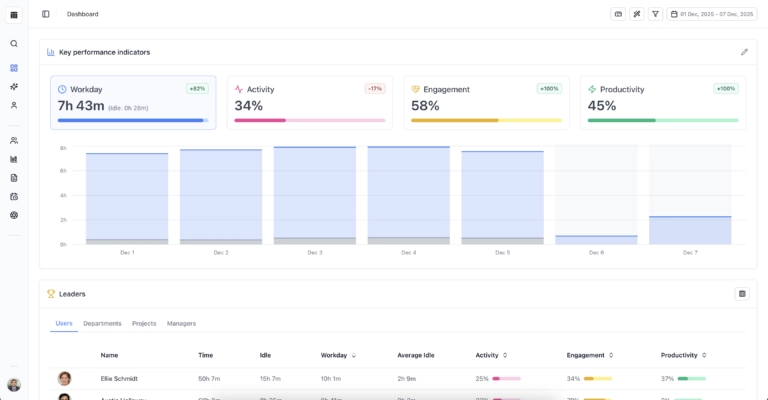Screen dimensions: 768x400
Task: Click the -17% badge on Activity
Action: (375, 89)
